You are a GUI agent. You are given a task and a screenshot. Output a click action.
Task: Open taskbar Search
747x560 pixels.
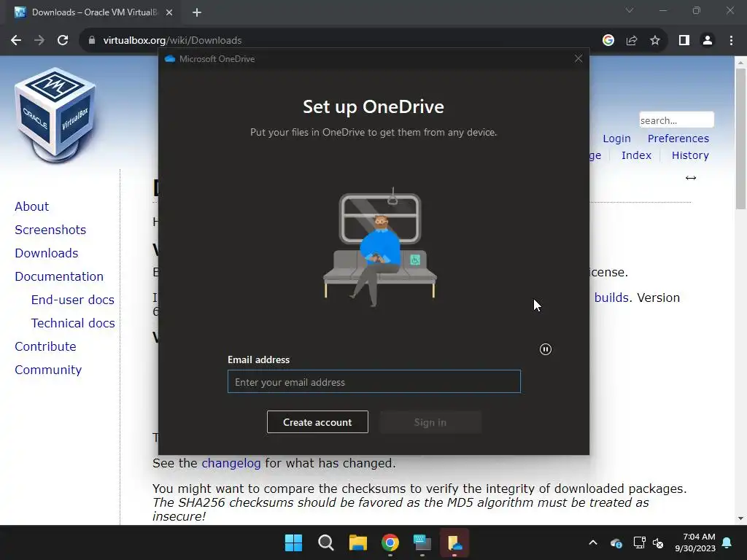[x=326, y=542]
